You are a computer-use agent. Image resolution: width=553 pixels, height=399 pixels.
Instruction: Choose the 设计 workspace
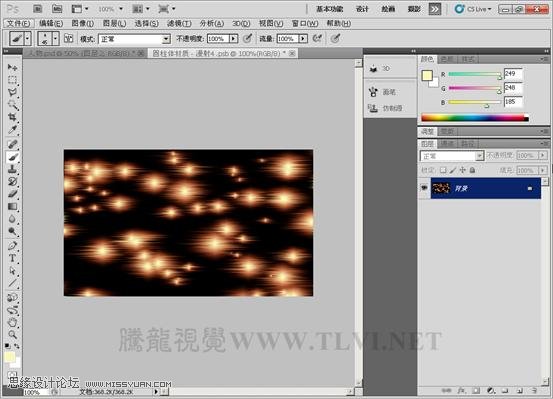point(362,9)
